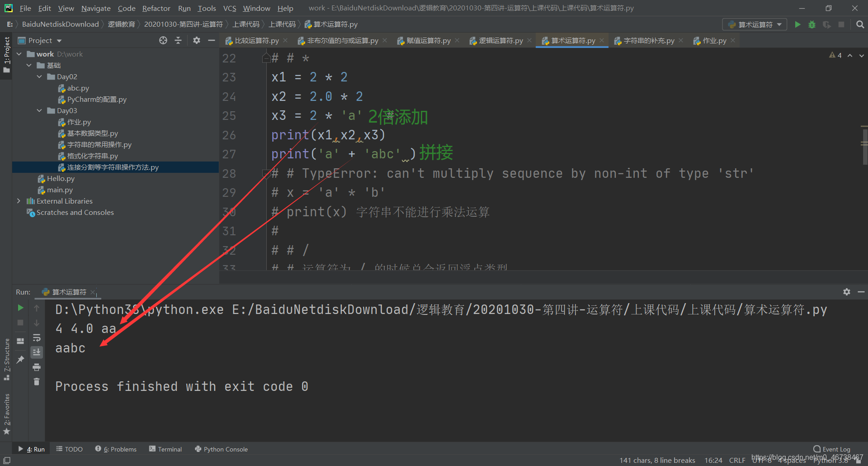Hide the Project panel with minus icon
This screenshot has width=868, height=466.
[211, 40]
